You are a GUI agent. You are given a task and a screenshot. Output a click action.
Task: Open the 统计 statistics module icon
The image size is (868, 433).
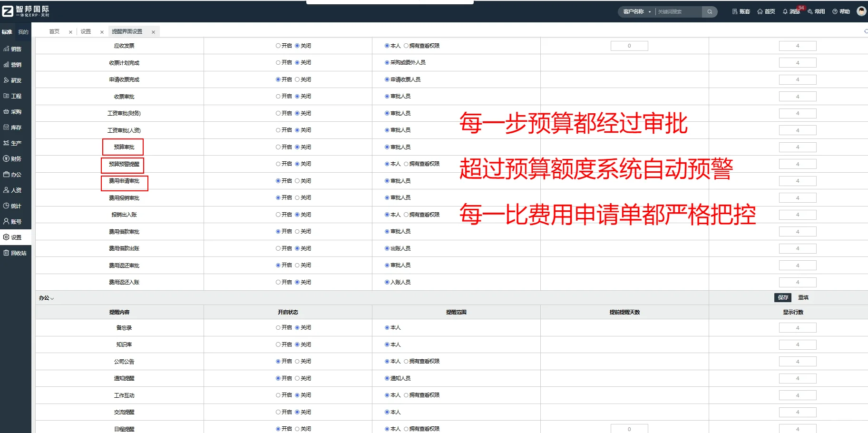7,206
